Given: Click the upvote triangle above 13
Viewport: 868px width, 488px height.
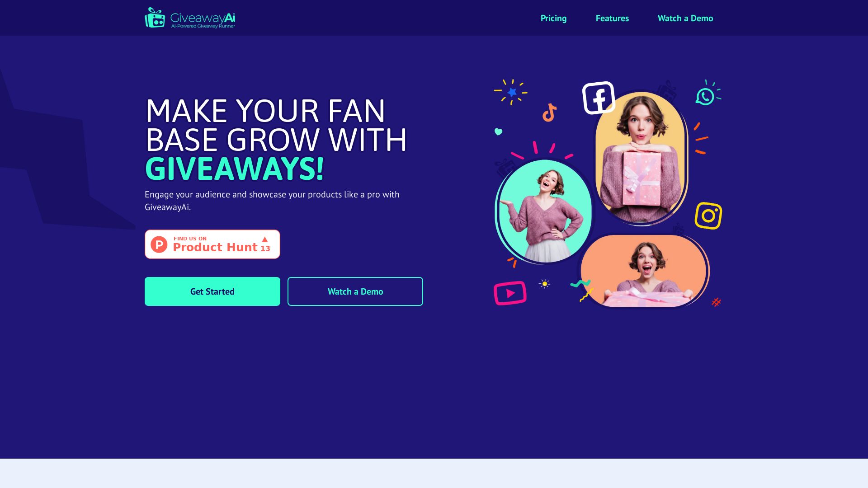Looking at the screenshot, I should point(265,239).
